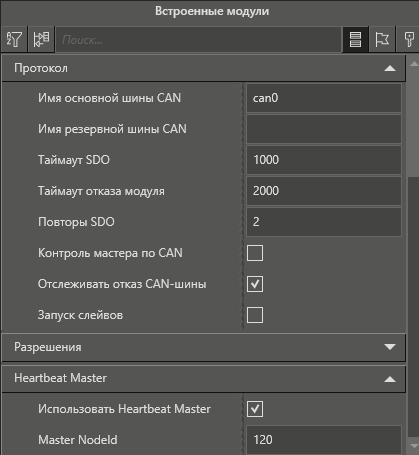Click the empty Имя резервной шины CAN field
The width and height of the screenshot is (419, 455).
click(324, 129)
